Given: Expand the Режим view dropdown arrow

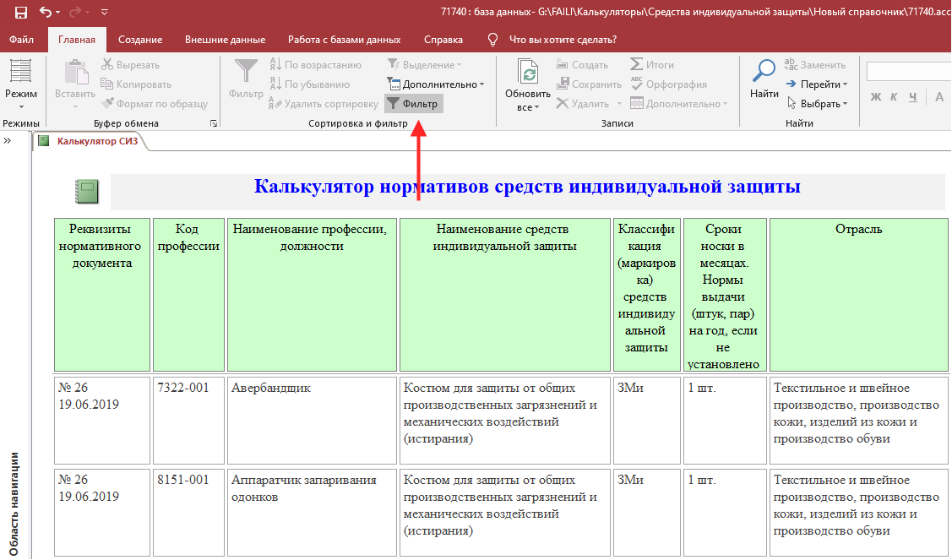Looking at the screenshot, I should [x=21, y=107].
